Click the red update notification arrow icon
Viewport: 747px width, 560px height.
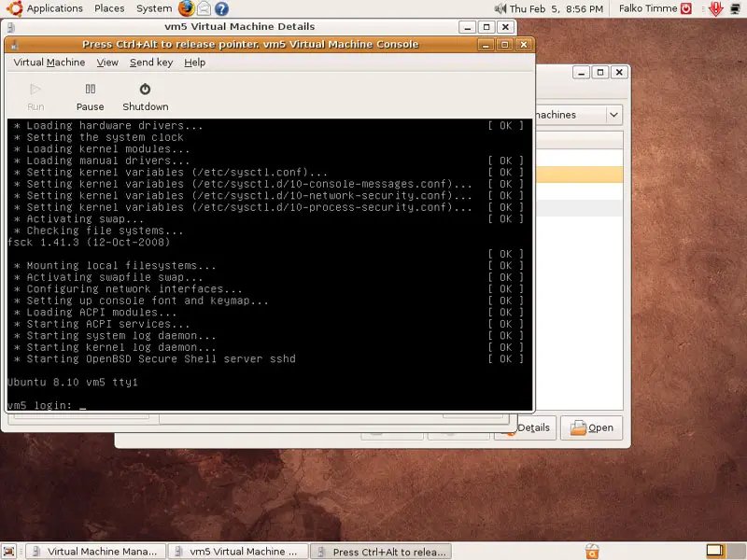(715, 8)
